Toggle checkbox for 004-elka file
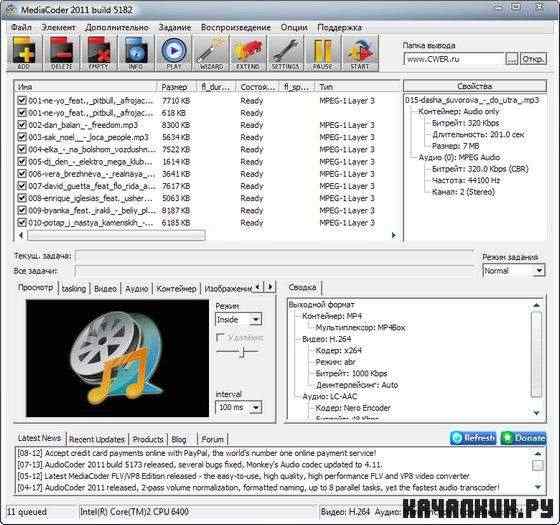 [22, 149]
